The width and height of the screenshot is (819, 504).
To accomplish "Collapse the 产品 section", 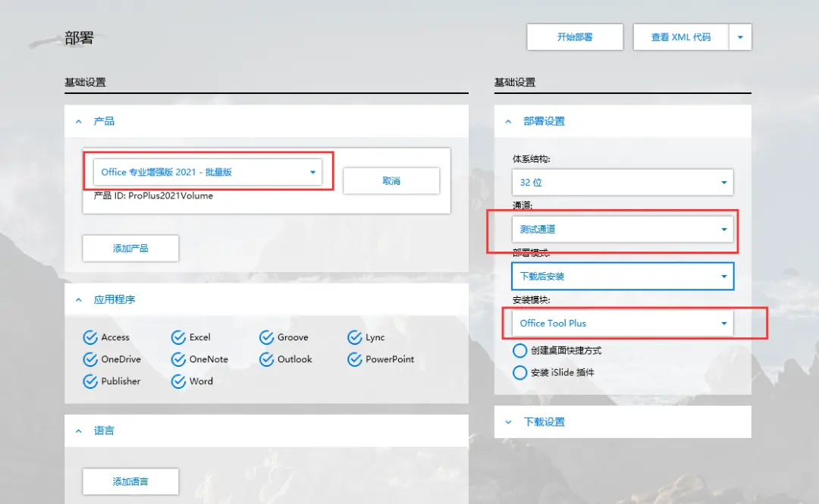I will click(x=78, y=122).
